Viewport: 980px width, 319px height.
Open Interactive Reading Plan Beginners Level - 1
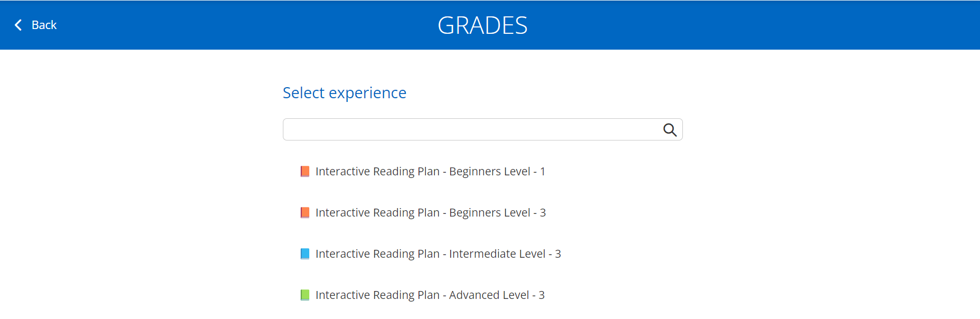coord(430,171)
